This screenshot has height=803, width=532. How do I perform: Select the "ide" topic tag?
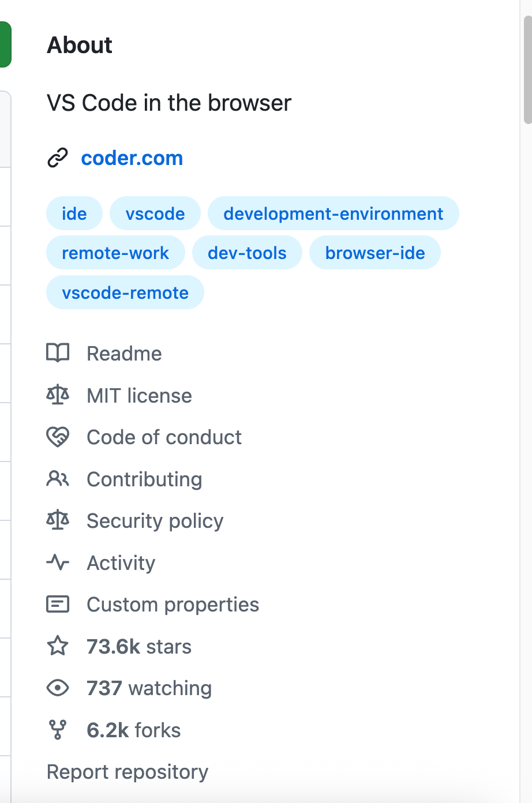click(74, 213)
